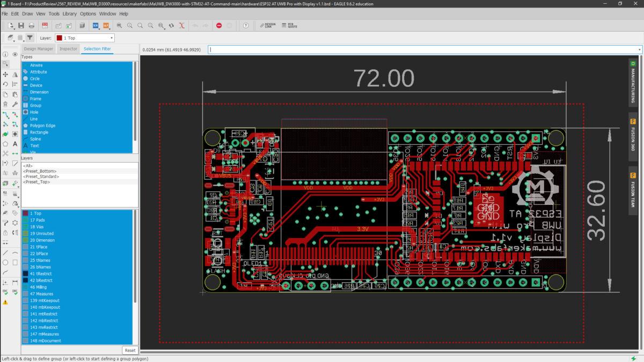Select the Text tool
644x362 pixels.
click(15, 144)
